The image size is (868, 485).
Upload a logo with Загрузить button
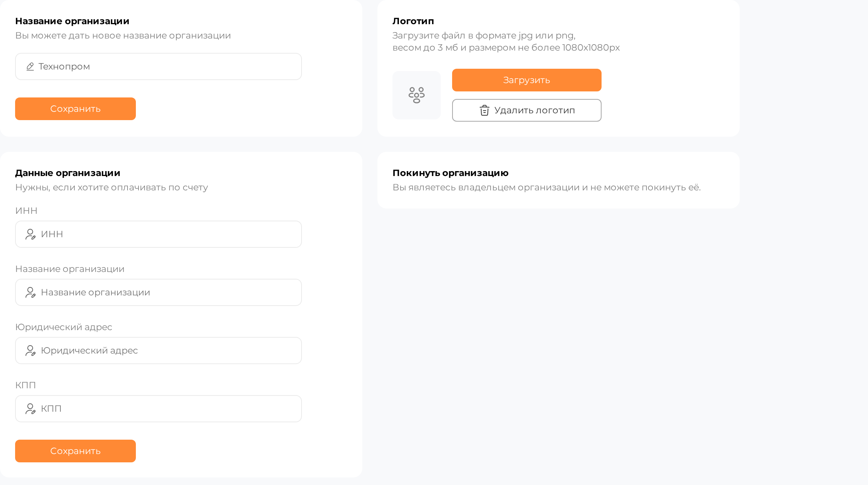pyautogui.click(x=527, y=80)
